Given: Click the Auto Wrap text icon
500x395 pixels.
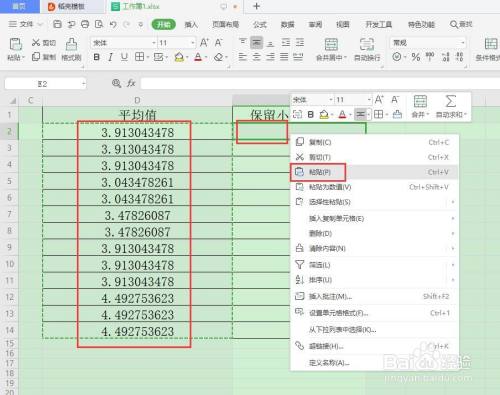Looking at the screenshot, I should 367,44.
